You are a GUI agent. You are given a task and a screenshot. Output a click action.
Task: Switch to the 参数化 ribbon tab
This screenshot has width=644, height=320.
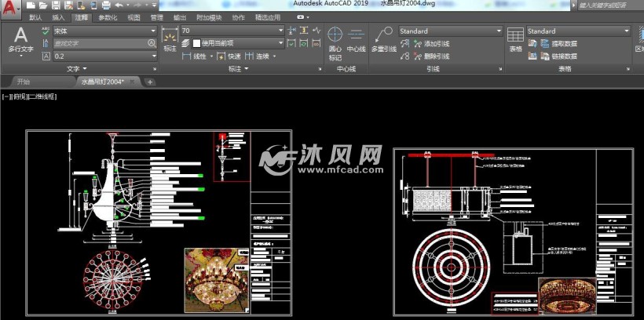[108, 17]
